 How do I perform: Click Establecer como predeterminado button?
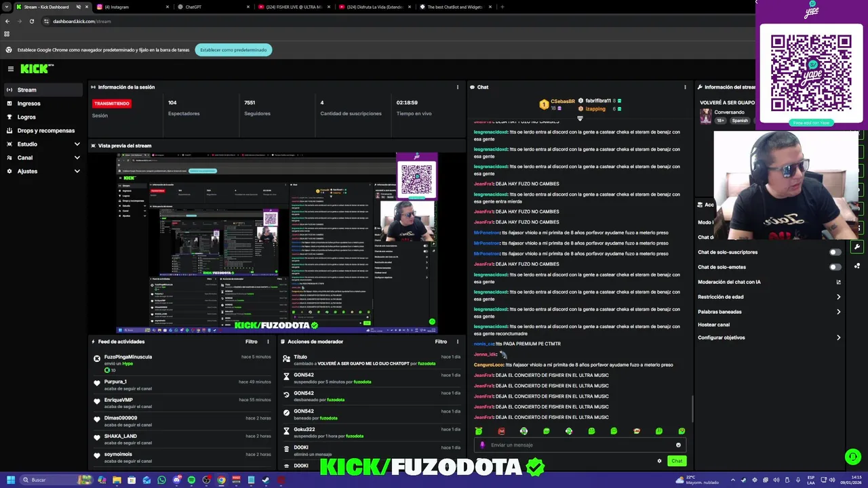point(233,49)
